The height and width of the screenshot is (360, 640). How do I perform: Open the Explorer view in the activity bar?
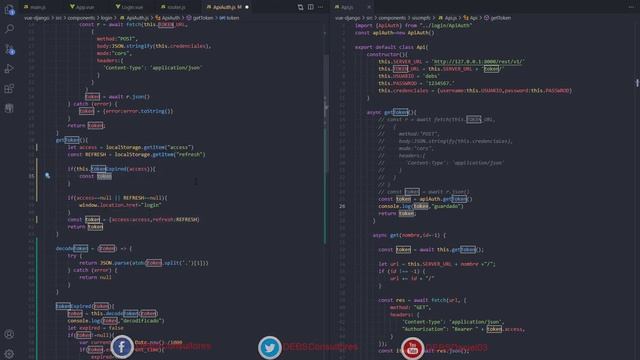(x=9, y=9)
